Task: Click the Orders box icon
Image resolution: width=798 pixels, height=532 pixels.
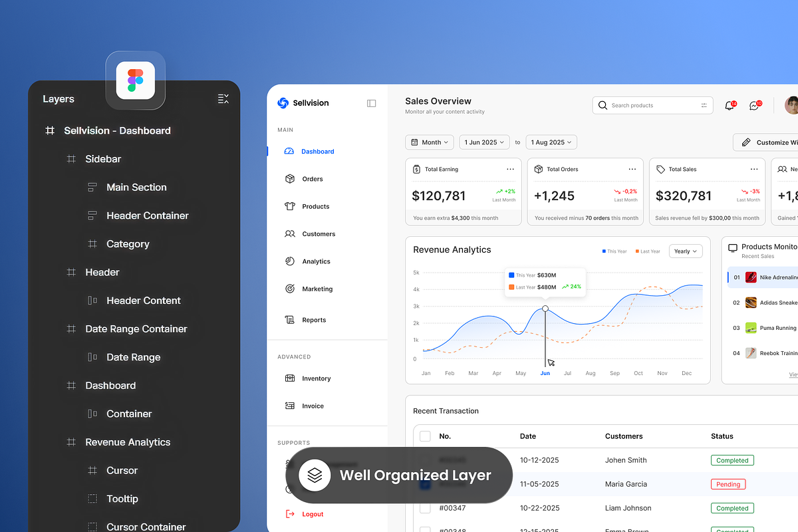Action: click(289, 179)
